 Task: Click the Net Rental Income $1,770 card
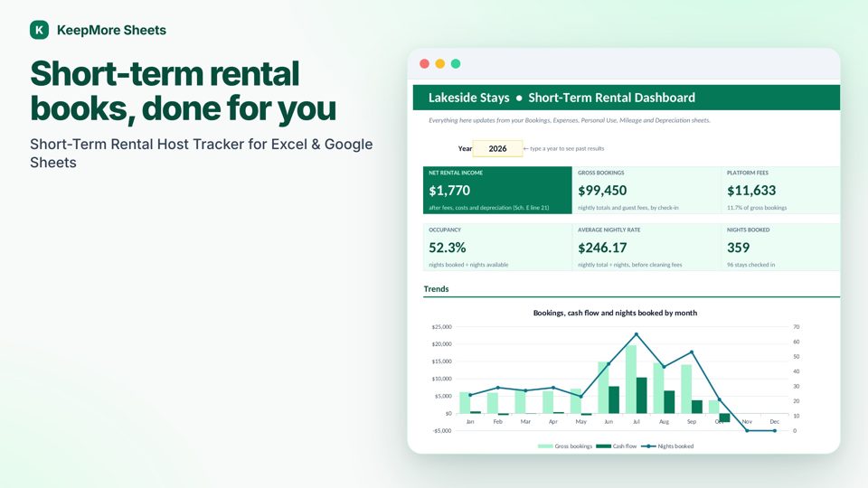coord(497,191)
